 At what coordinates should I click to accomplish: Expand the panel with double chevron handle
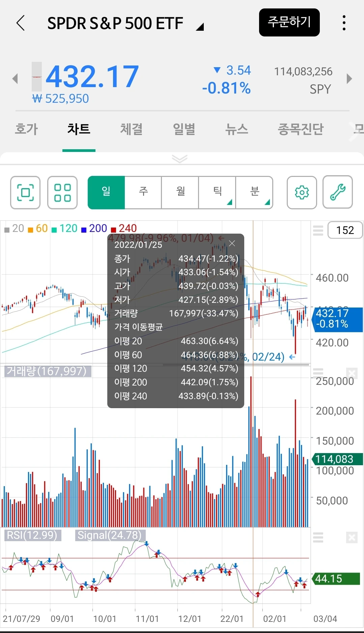tap(179, 158)
